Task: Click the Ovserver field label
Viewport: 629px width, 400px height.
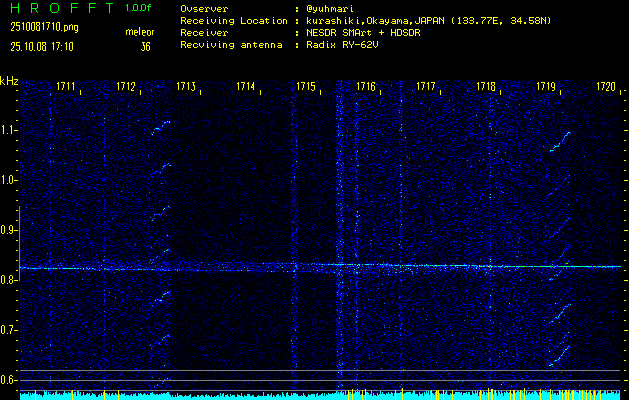Action: point(204,9)
